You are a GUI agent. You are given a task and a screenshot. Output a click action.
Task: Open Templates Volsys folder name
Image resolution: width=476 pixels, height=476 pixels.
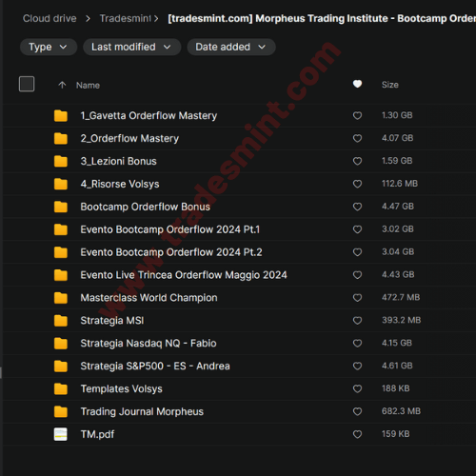click(121, 389)
